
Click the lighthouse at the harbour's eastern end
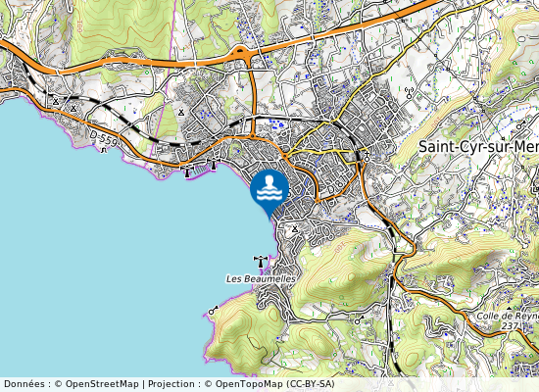tap(214, 164)
